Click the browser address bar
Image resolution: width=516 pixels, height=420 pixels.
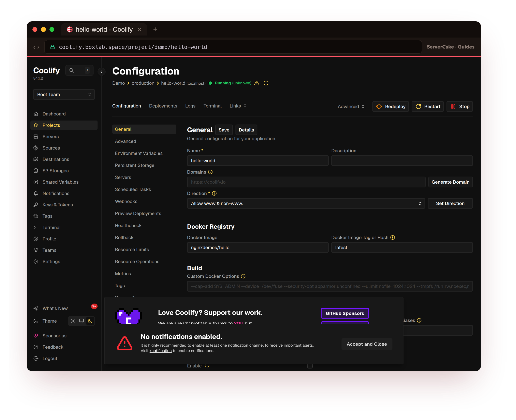[x=233, y=47]
